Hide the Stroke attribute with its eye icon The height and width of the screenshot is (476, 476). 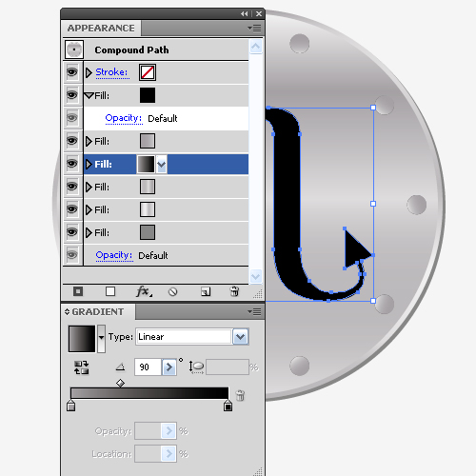coord(72,72)
